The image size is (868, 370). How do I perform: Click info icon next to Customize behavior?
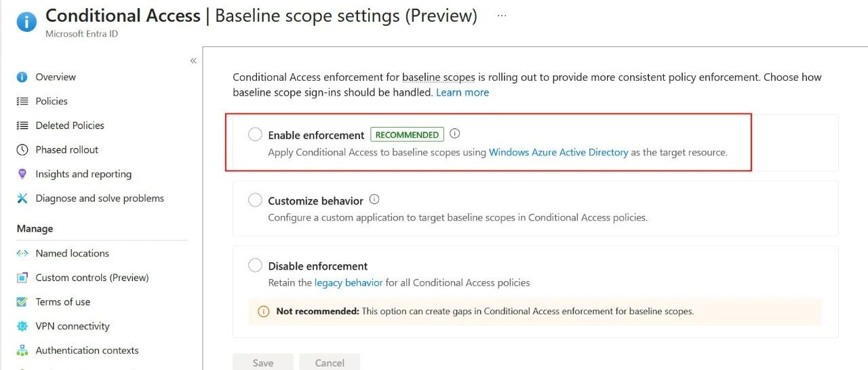374,200
